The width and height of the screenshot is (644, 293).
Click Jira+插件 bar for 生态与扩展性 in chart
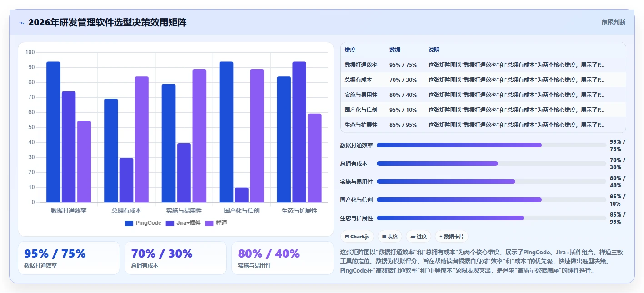(300, 132)
